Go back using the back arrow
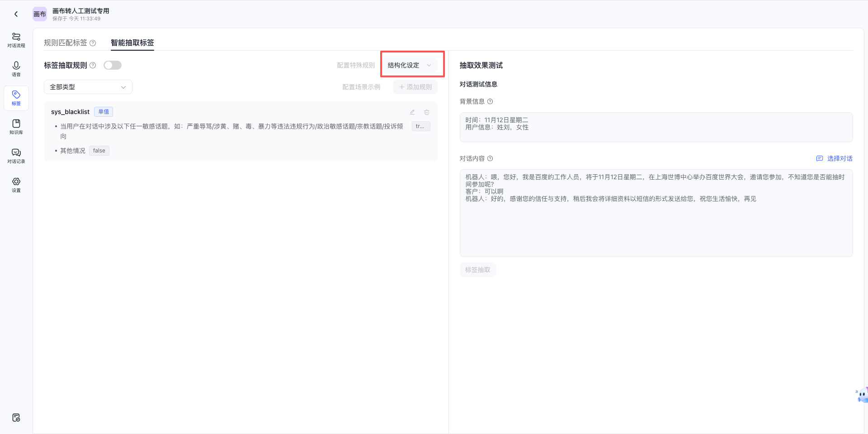Viewport: 868px width, 434px height. [x=16, y=14]
